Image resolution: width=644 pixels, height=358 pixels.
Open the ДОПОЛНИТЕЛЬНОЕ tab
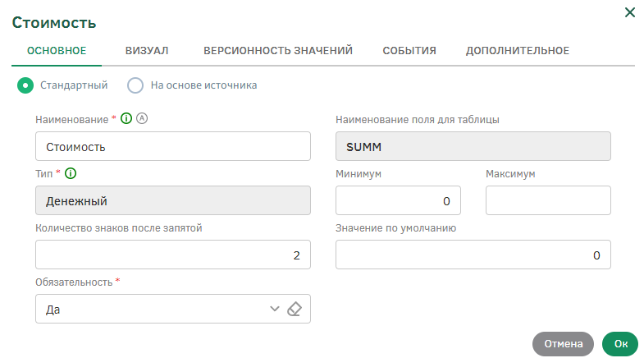tap(518, 51)
